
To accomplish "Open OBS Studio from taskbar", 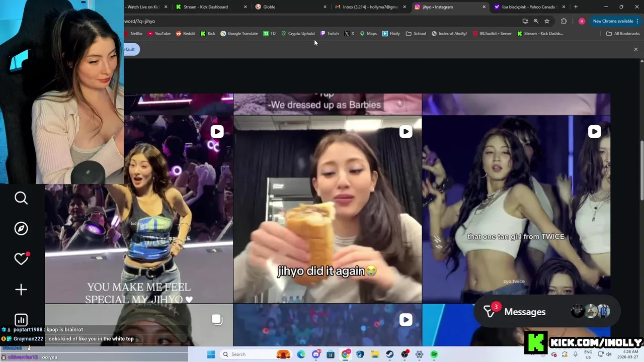I will [x=405, y=354].
